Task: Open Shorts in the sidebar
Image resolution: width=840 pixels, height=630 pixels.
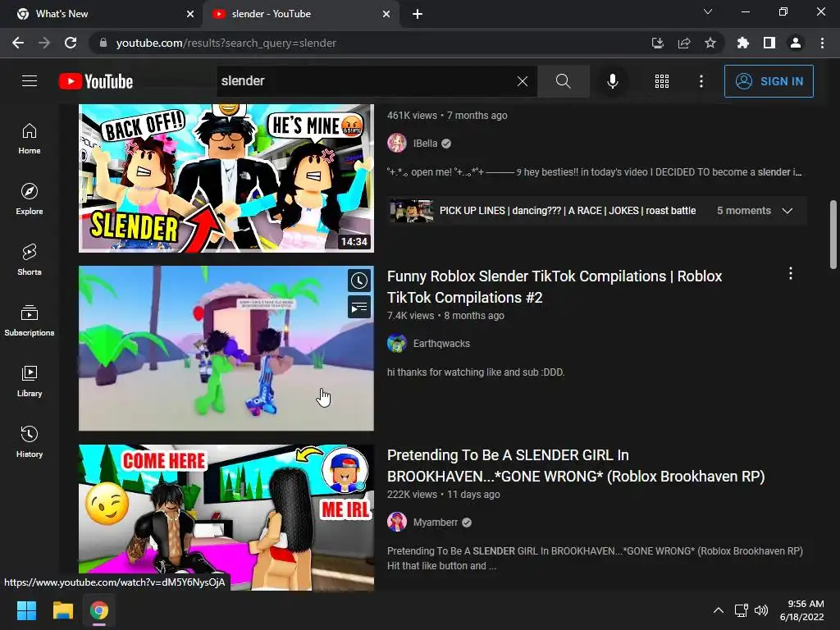Action: (x=30, y=260)
